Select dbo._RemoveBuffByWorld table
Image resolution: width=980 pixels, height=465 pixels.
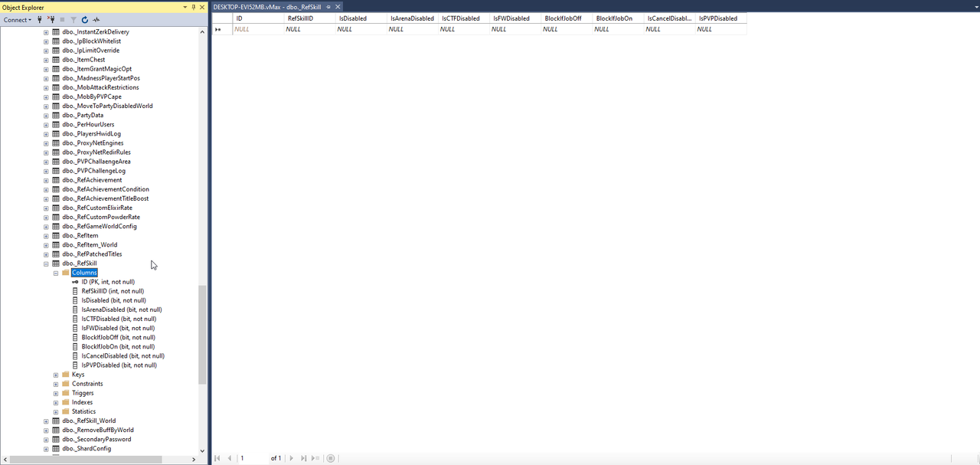[x=98, y=431]
